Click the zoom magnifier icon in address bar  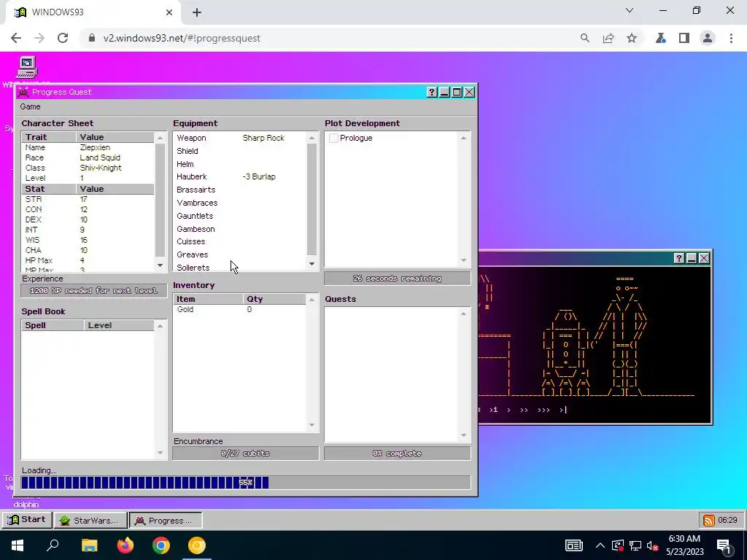tap(584, 38)
